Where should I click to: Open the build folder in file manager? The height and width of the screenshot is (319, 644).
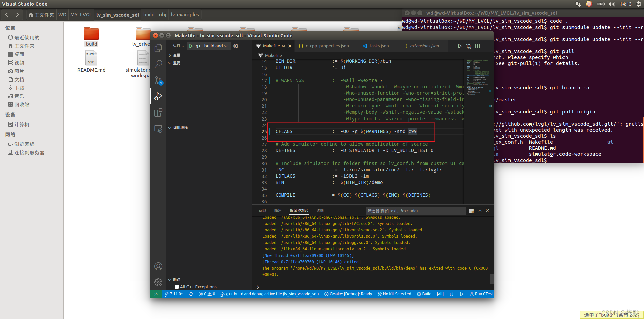pos(91,37)
